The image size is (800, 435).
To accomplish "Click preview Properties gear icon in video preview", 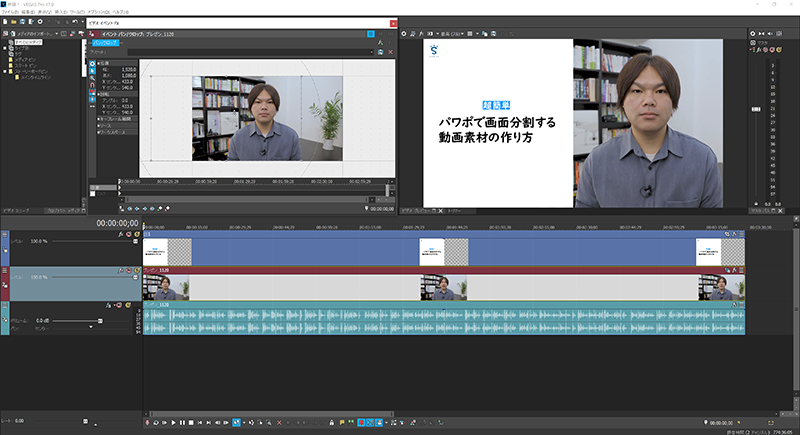I will click(x=404, y=34).
